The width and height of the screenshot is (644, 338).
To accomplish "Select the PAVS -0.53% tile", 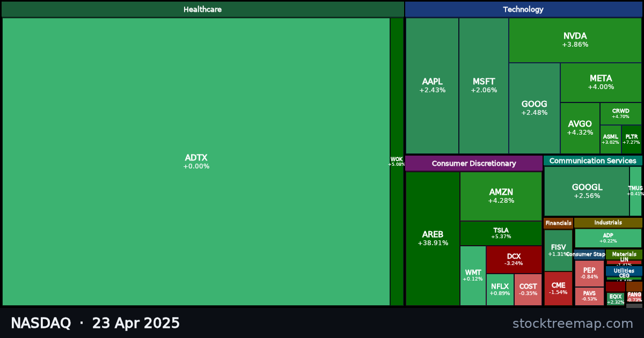I will pos(589,297).
